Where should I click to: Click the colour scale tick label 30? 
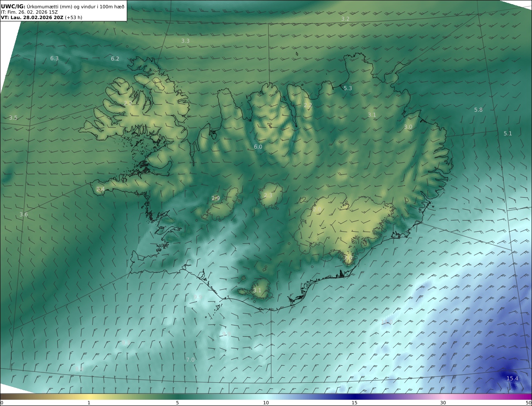(443, 403)
